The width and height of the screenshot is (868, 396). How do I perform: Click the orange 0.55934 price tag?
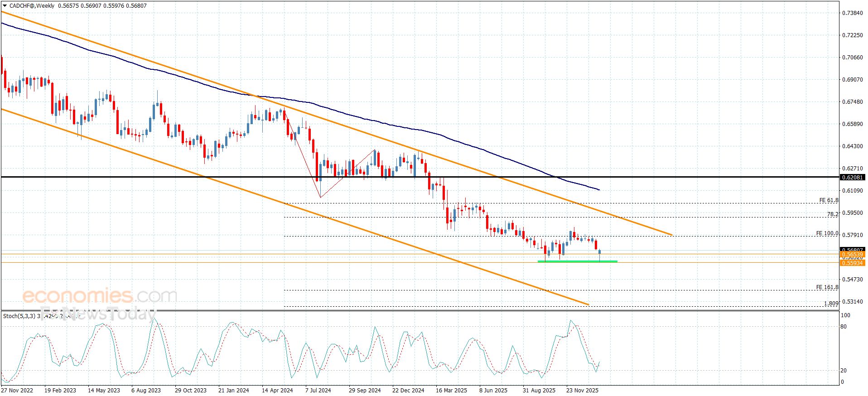(x=852, y=263)
